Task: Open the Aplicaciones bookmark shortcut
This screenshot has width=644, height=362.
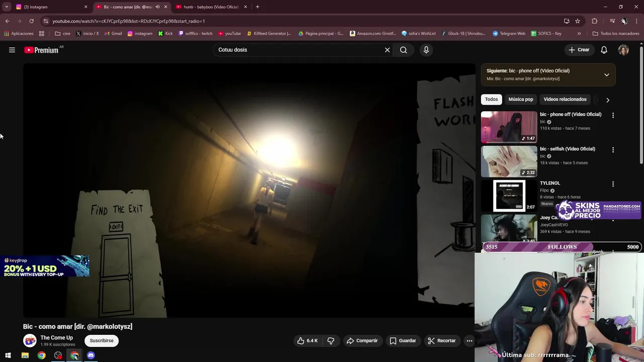Action: tap(19, 34)
